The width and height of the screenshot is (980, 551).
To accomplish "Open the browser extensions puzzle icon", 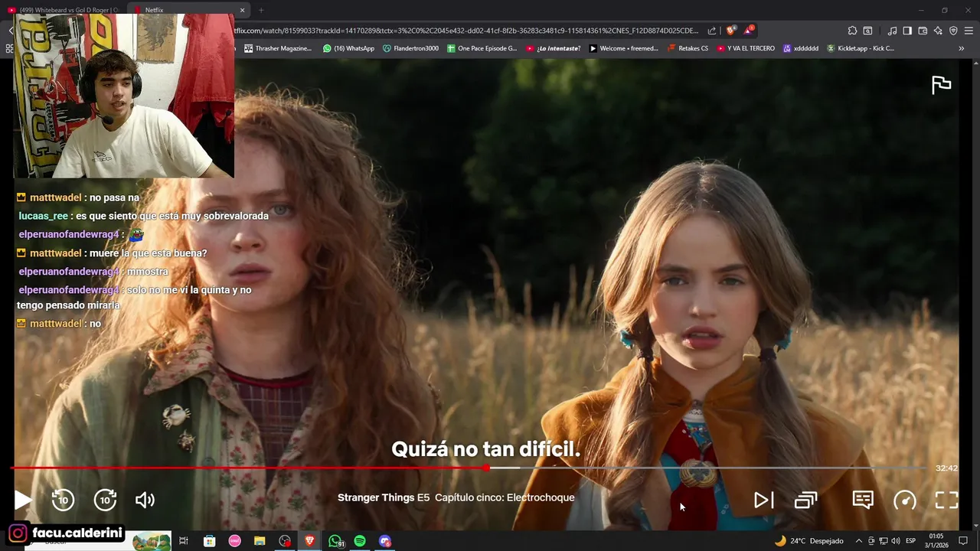I will pyautogui.click(x=852, y=31).
